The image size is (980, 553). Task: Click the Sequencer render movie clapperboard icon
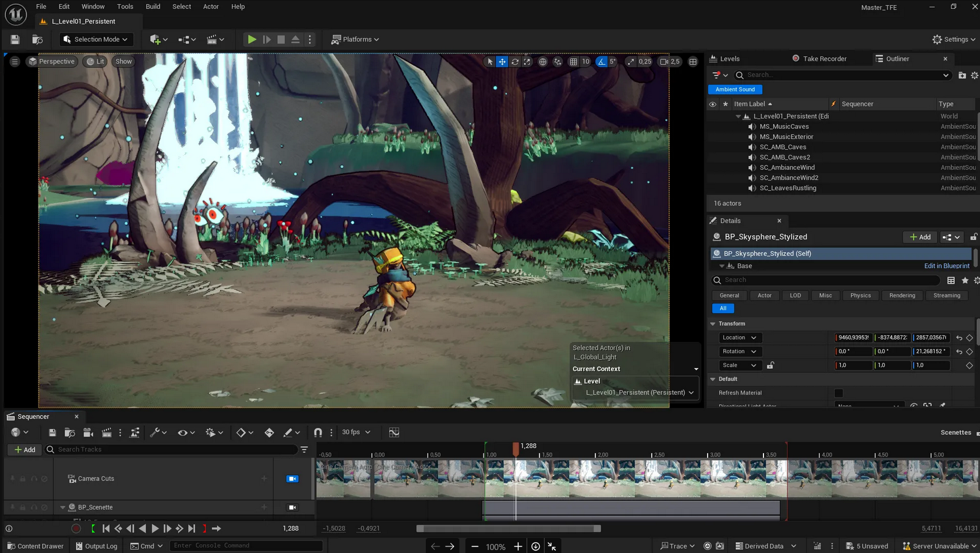click(106, 432)
